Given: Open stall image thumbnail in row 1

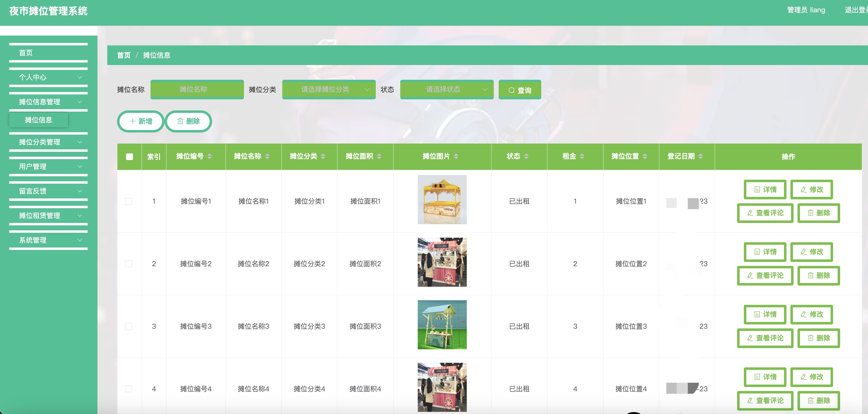Looking at the screenshot, I should (442, 200).
